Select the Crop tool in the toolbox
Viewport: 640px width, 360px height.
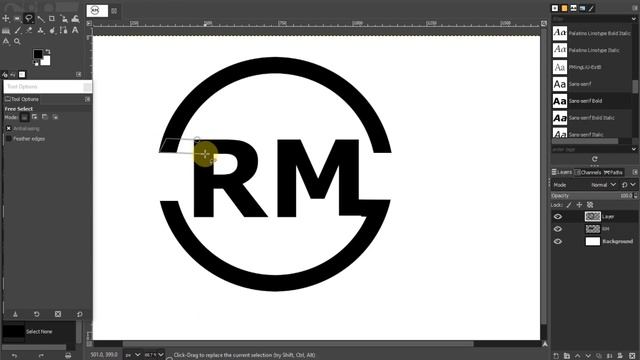52,18
